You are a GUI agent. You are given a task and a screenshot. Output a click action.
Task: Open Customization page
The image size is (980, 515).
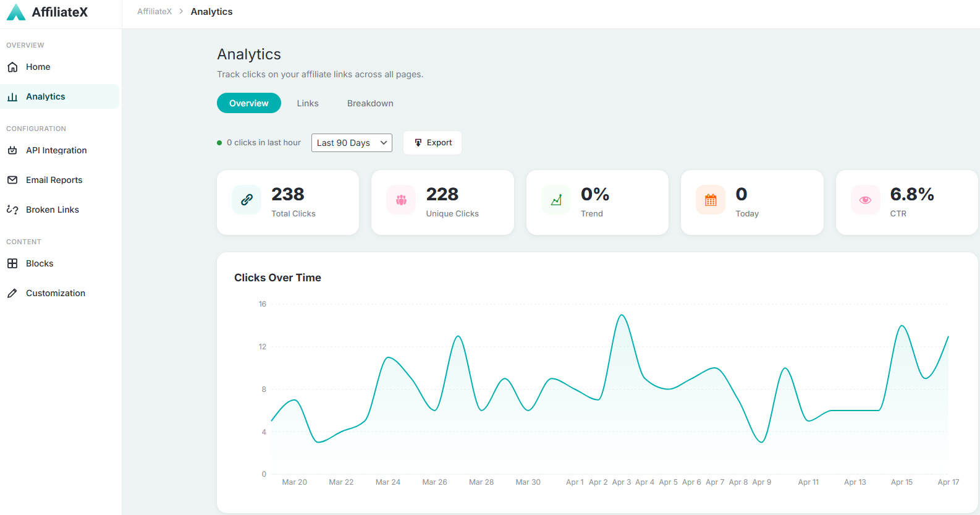[x=60, y=293]
